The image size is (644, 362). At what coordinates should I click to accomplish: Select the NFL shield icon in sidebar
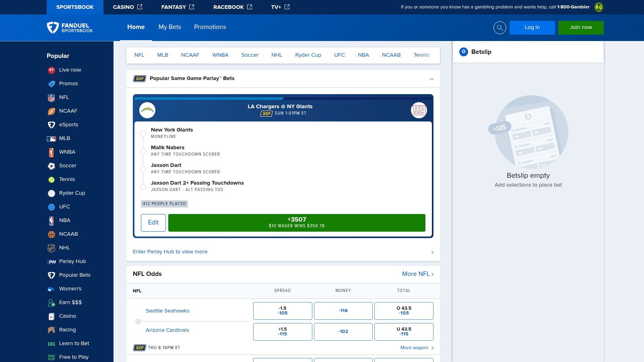coord(52,97)
